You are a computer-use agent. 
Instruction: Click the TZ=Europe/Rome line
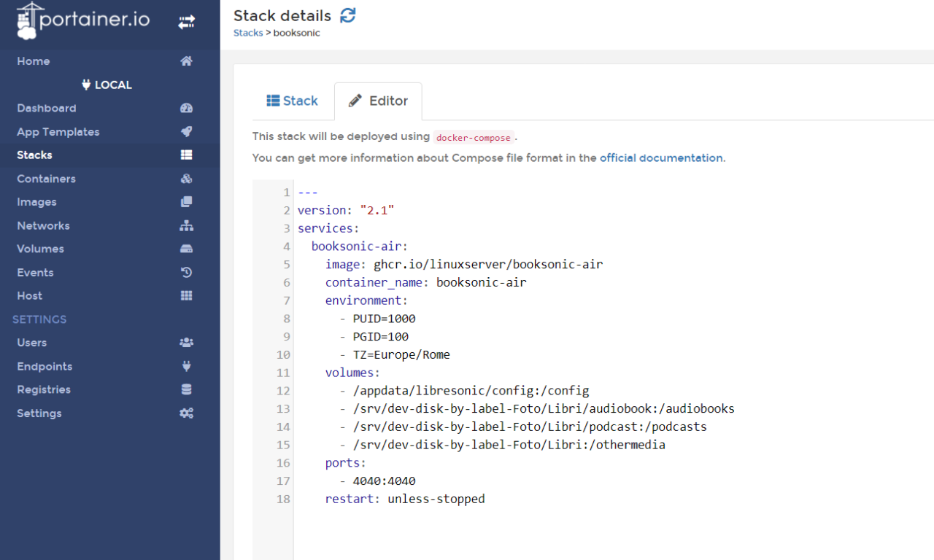(x=395, y=354)
